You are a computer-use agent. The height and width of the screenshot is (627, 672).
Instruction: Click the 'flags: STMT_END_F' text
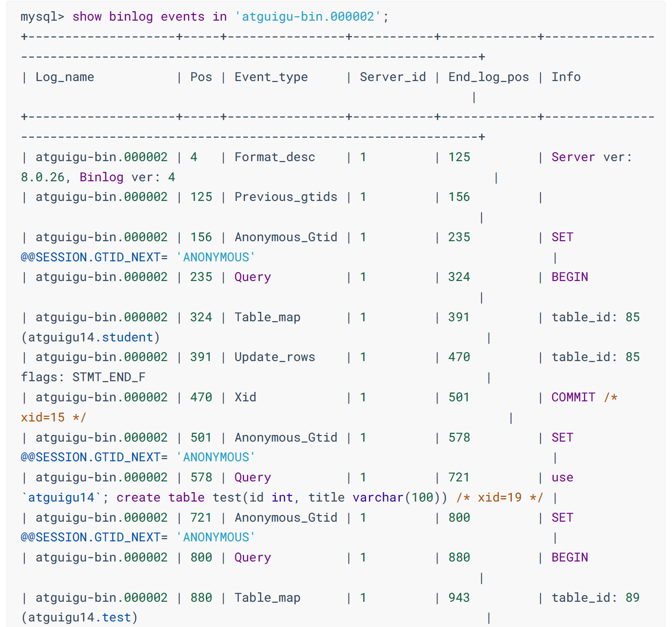tap(83, 377)
